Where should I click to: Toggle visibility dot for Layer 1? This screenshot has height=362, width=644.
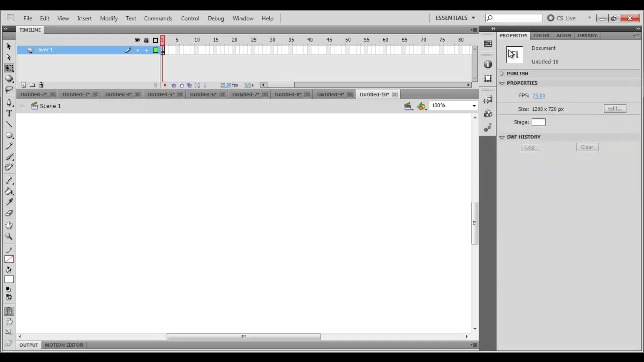pyautogui.click(x=137, y=50)
